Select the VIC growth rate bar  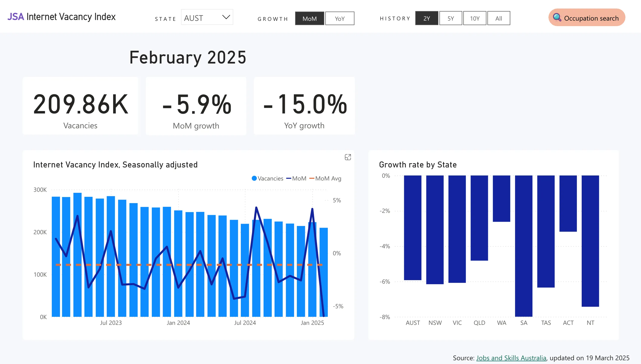457,229
